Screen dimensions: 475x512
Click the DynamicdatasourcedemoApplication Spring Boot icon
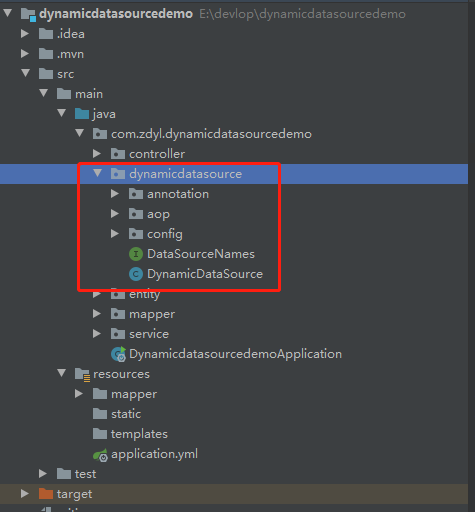118,354
